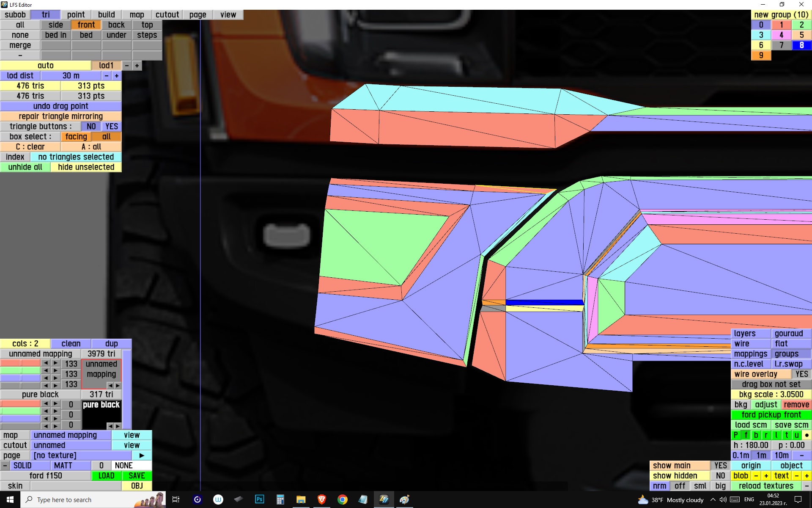Click the page texture right-arrow button
The width and height of the screenshot is (812, 508).
142,456
